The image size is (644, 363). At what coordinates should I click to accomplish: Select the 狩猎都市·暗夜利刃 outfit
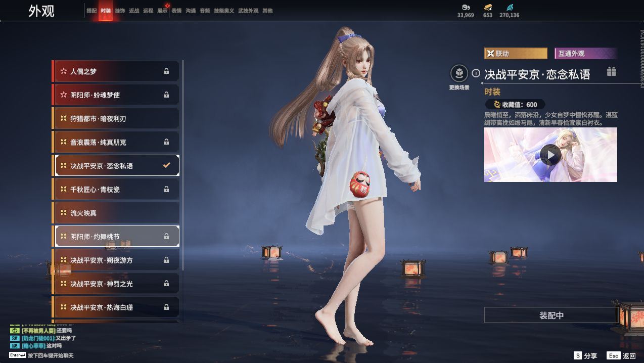[116, 118]
